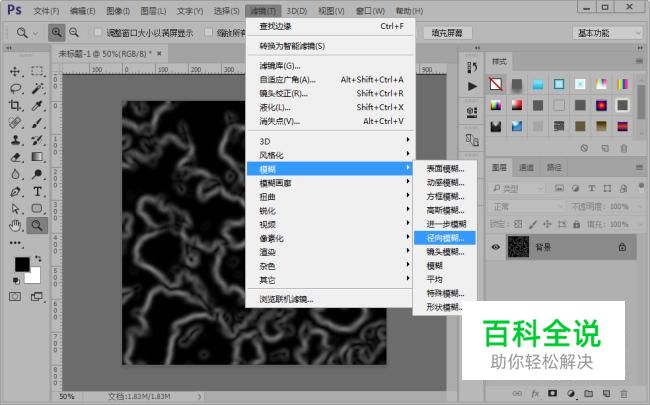This screenshot has height=405, width=650.
Task: Hide the 背景 layer with eye icon
Action: pos(496,247)
